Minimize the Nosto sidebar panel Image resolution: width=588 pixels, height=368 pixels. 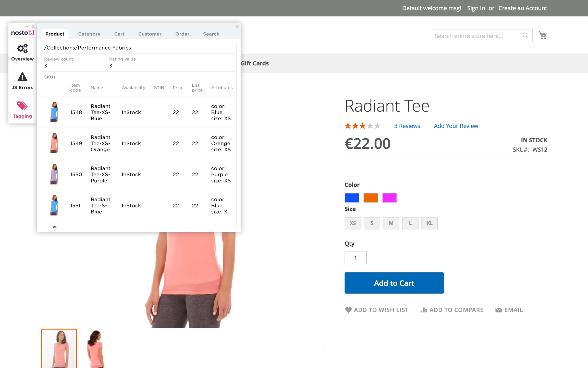[x=27, y=26]
